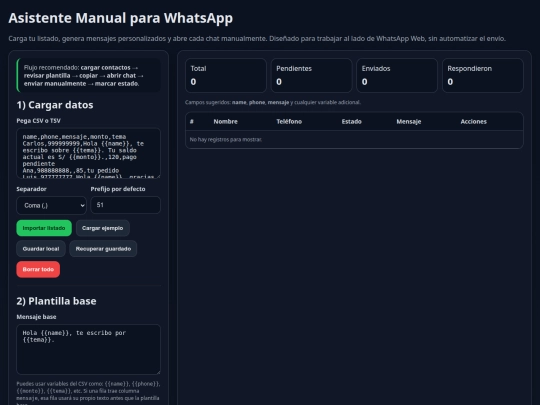Click the 'Prefijo por defecto' label
This screenshot has width=540, height=405.
pyautogui.click(x=118, y=189)
